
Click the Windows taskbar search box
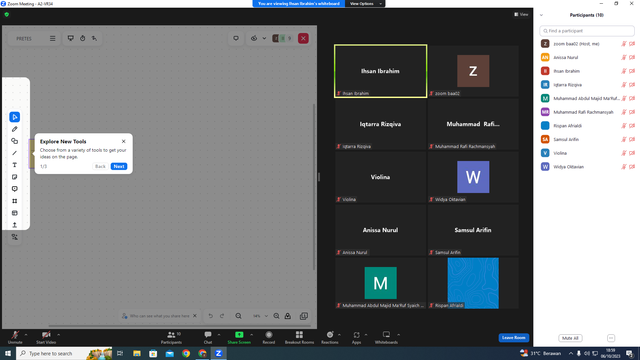click(x=64, y=353)
